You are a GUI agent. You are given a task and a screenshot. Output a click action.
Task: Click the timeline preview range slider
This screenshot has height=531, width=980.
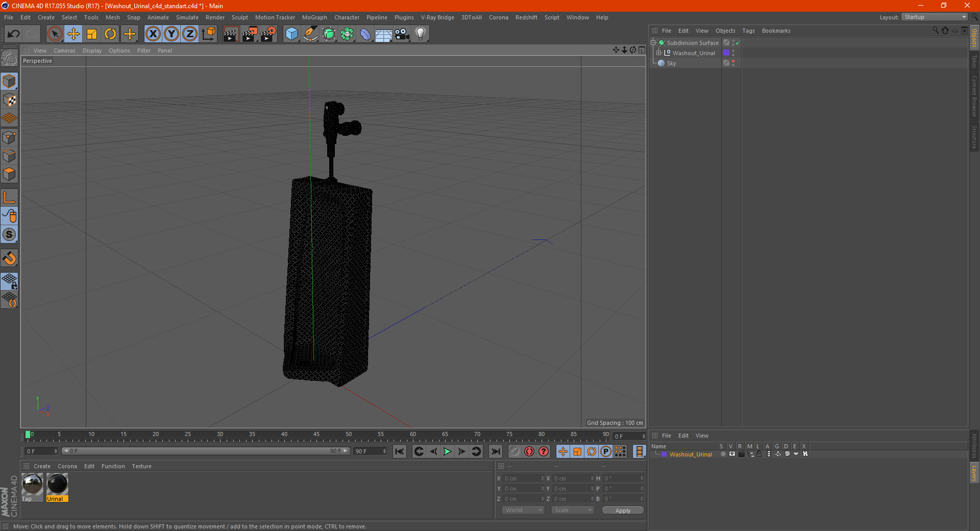(206, 451)
